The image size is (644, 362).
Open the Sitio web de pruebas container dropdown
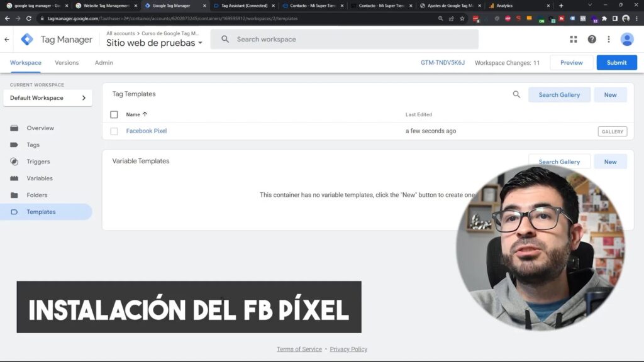(155, 43)
